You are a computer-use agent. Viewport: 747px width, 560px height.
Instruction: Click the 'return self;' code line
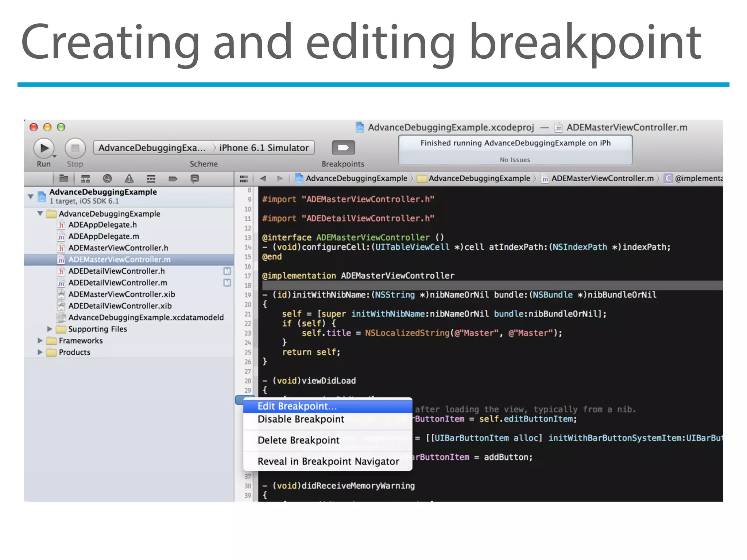311,352
